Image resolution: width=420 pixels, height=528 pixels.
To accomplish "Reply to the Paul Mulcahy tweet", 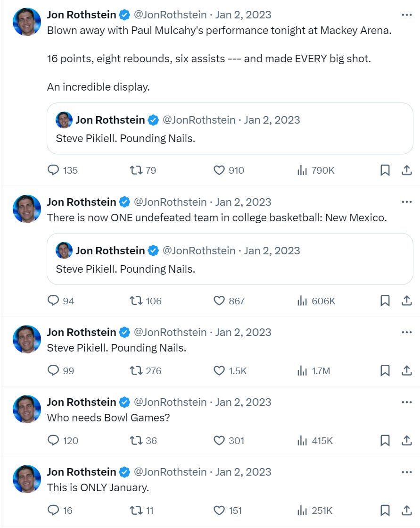I will 53,170.
